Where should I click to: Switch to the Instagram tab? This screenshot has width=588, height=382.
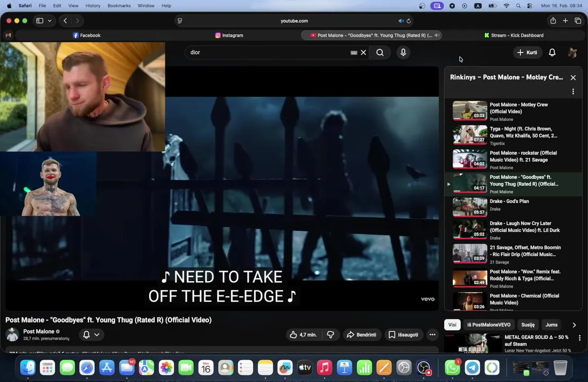(229, 35)
